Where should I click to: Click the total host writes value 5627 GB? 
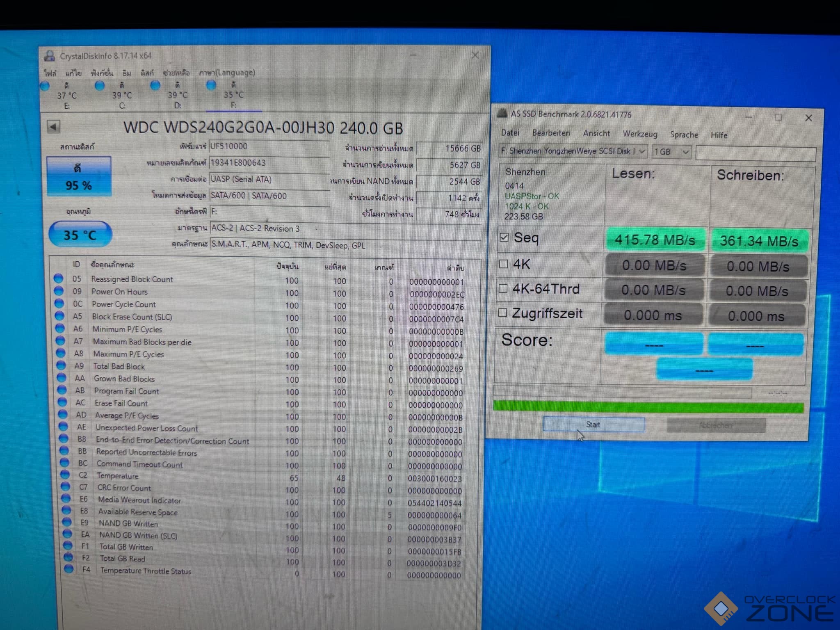(x=449, y=165)
